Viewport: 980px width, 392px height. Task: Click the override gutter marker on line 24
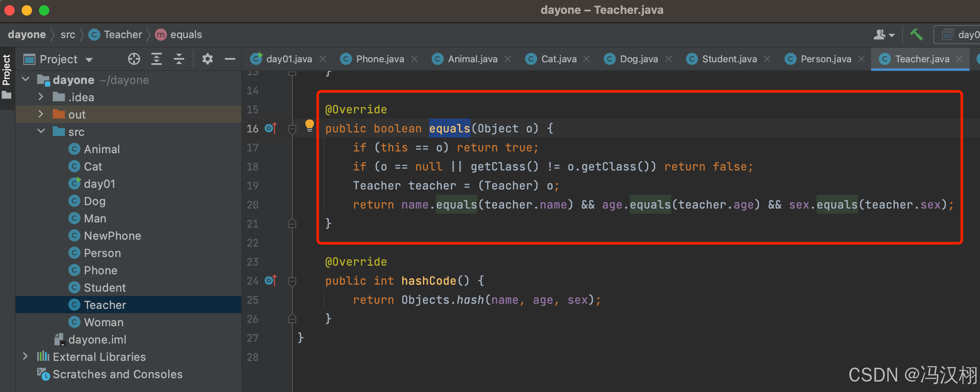click(271, 280)
